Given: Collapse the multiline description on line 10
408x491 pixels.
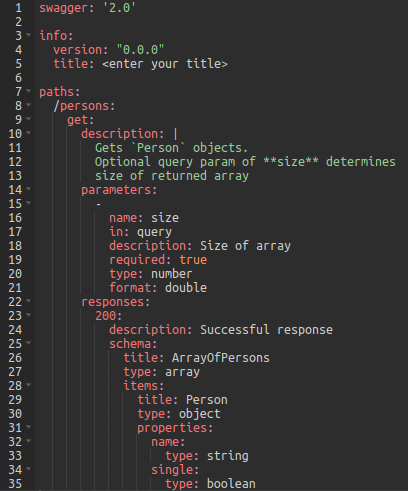Looking at the screenshot, I should 29,133.
